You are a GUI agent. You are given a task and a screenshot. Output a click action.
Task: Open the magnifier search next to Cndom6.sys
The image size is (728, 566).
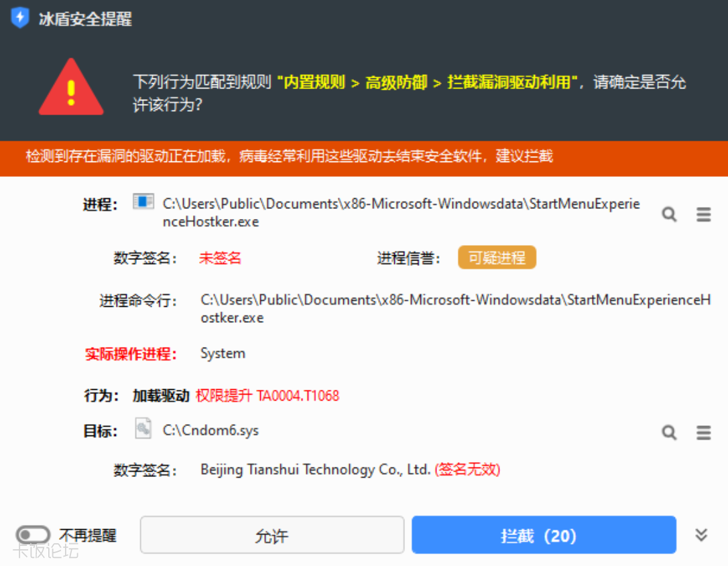[x=668, y=433]
